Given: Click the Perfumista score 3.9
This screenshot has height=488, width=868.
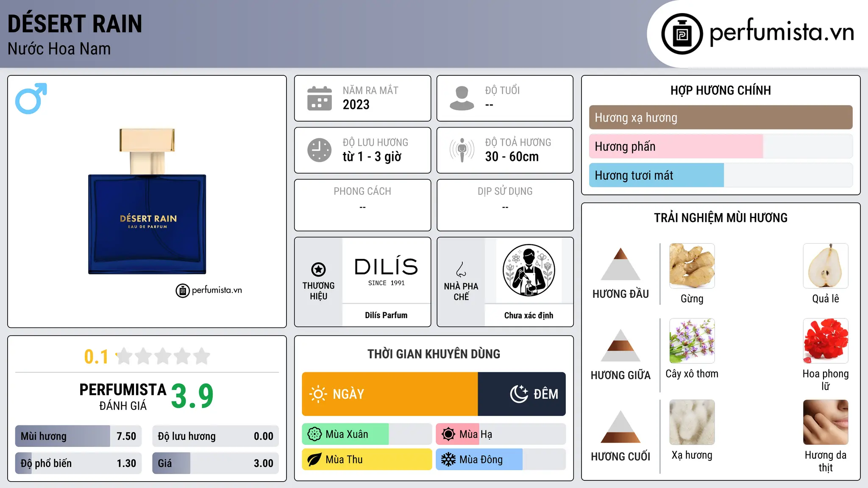Looking at the screenshot, I should (192, 396).
